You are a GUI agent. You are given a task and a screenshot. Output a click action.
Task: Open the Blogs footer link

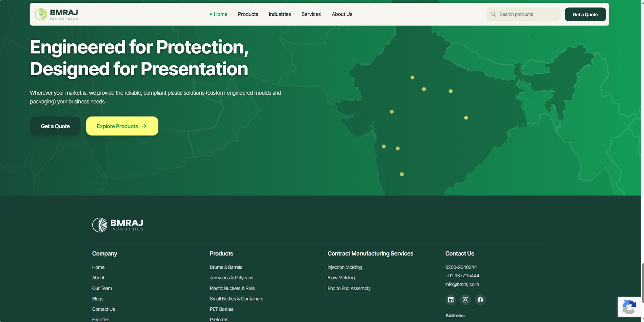tap(98, 299)
